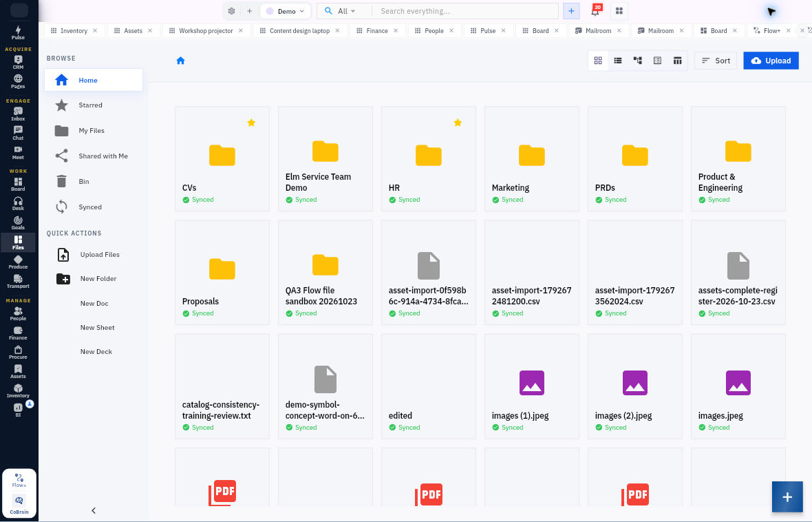Focus the Search everything field
Image resolution: width=812 pixels, height=522 pixels.
(466, 11)
